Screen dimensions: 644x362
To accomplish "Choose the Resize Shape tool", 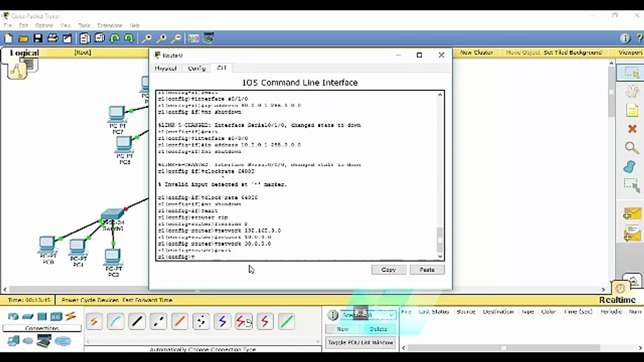I will pos(631,186).
